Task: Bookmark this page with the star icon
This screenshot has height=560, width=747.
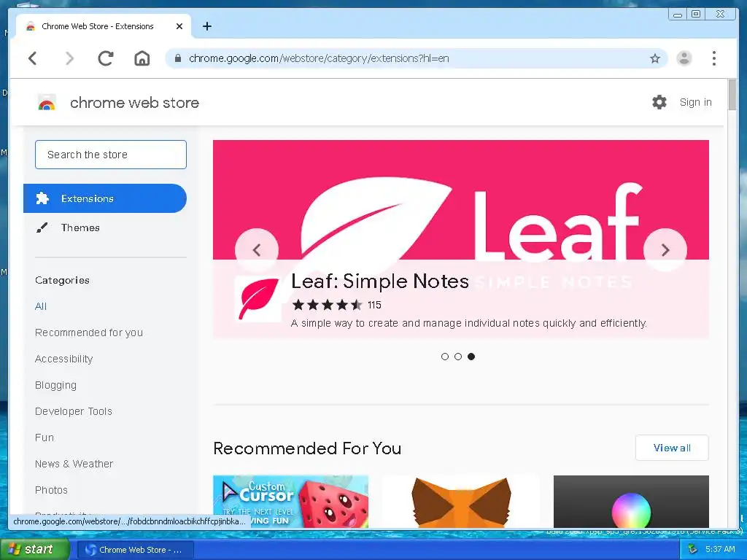Action: [655, 58]
